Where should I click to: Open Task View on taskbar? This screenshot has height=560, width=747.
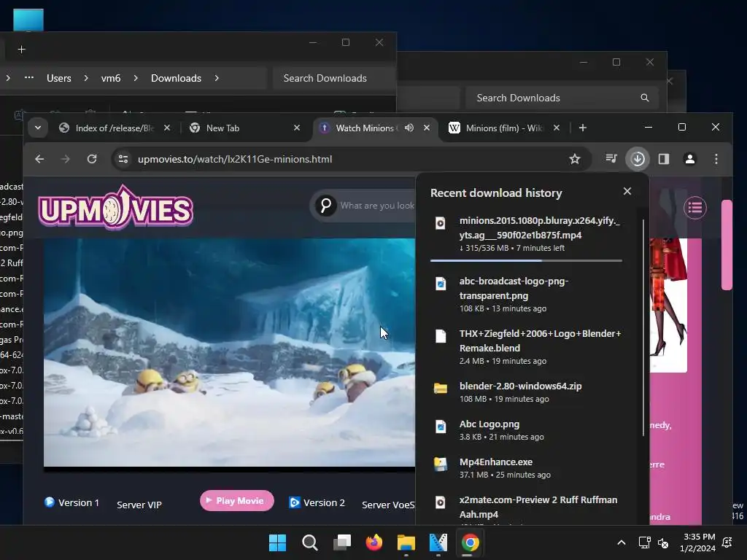click(342, 542)
